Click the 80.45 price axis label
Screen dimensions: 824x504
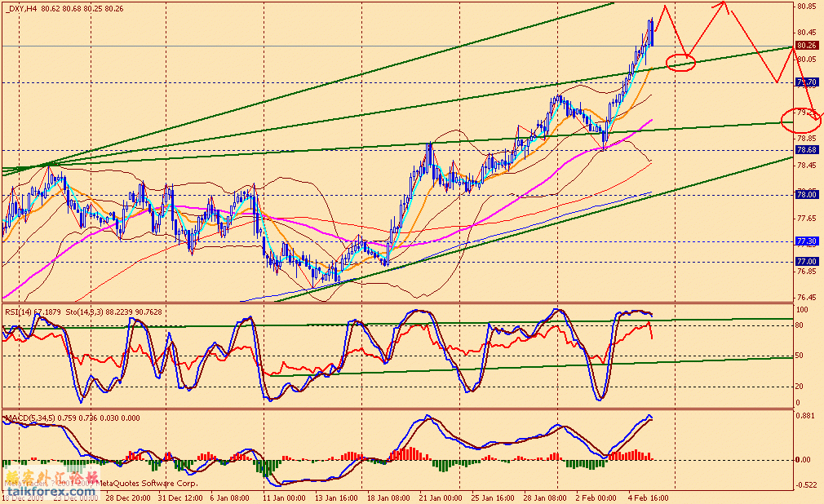(x=806, y=33)
